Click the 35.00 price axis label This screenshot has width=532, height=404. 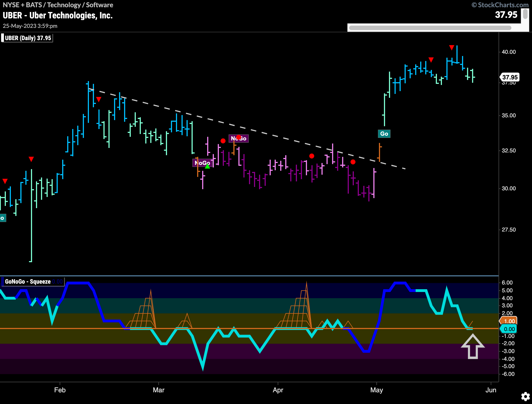[509, 115]
